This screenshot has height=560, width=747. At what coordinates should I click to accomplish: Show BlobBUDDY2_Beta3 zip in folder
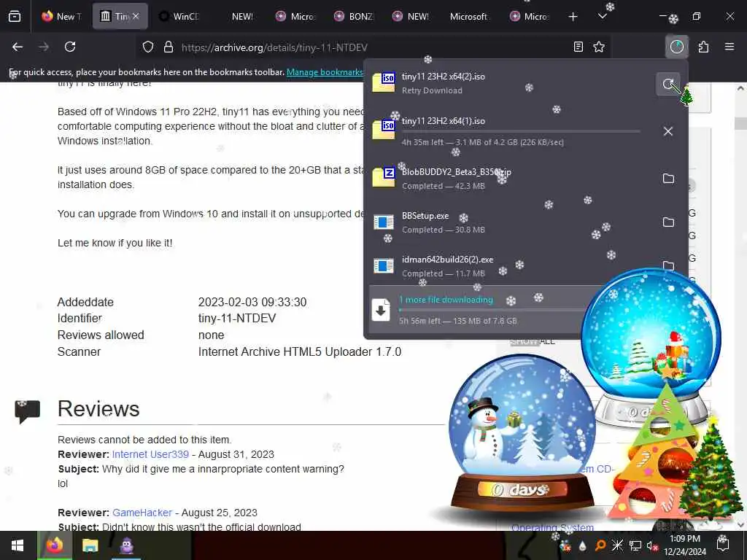click(668, 178)
